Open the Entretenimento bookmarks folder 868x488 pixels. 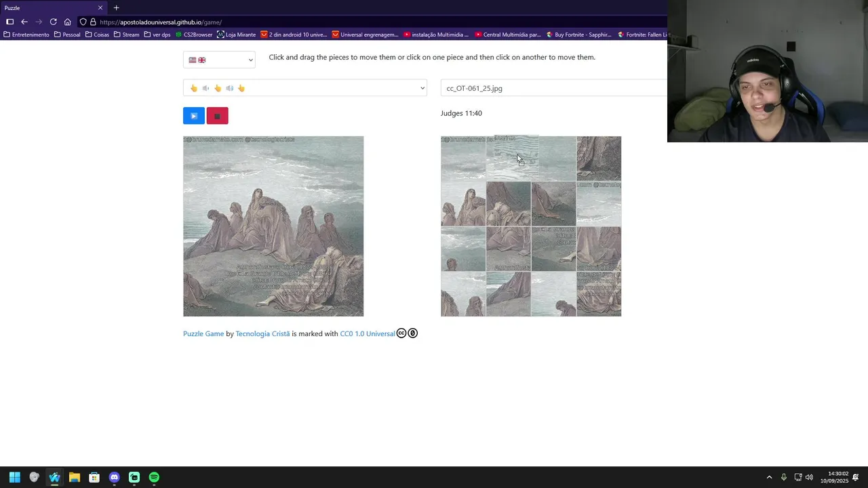pos(26,35)
